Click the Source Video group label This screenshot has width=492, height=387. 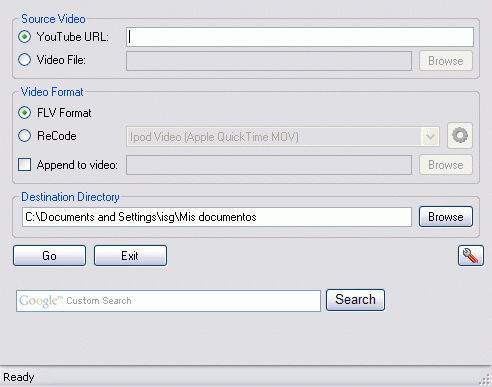click(53, 19)
